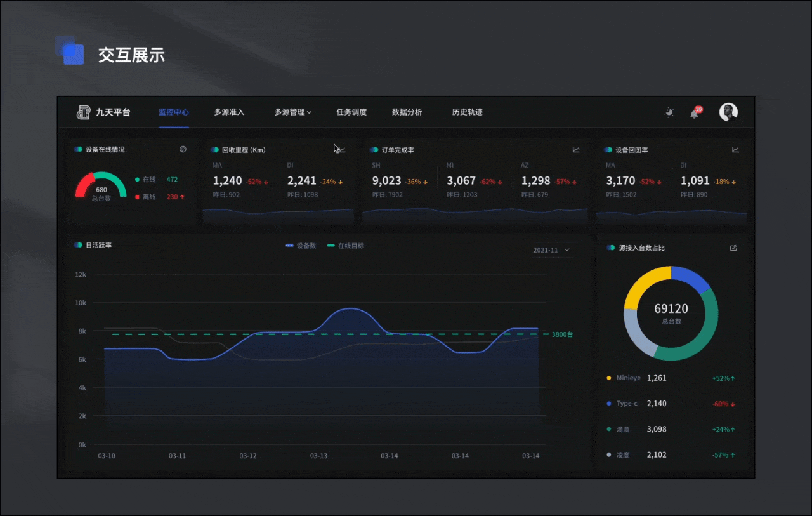
Task: Switch to the 数据分析 tab
Action: point(407,112)
